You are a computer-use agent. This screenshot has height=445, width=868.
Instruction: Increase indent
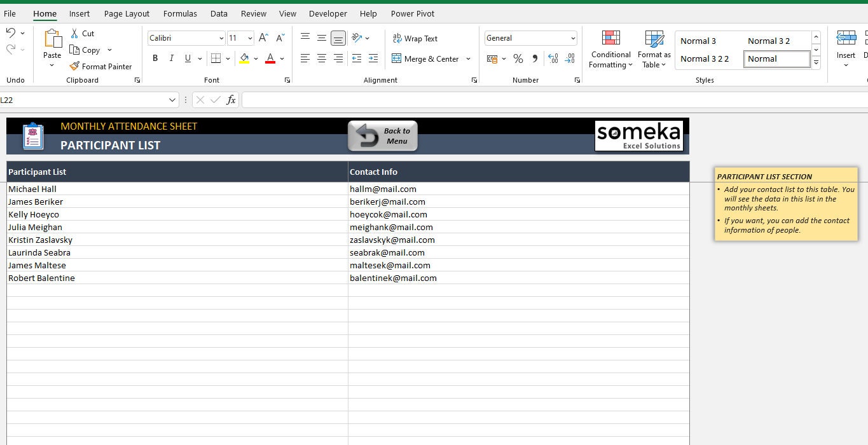(373, 58)
